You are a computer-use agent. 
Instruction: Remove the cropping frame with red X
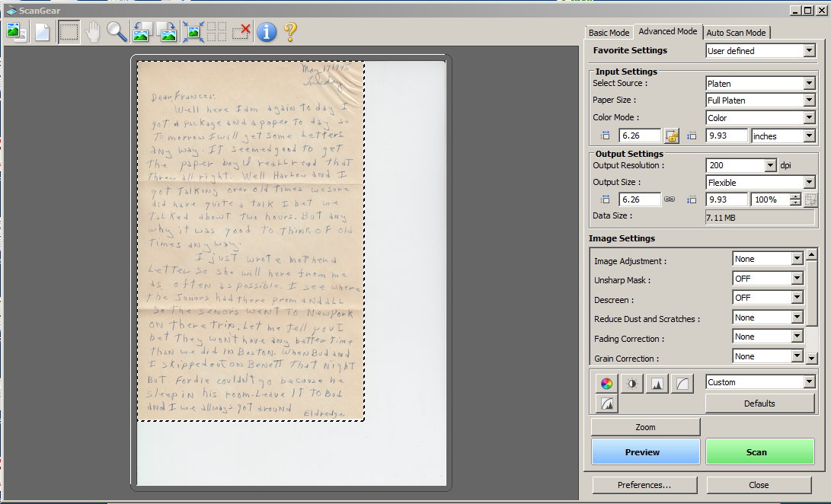(241, 32)
